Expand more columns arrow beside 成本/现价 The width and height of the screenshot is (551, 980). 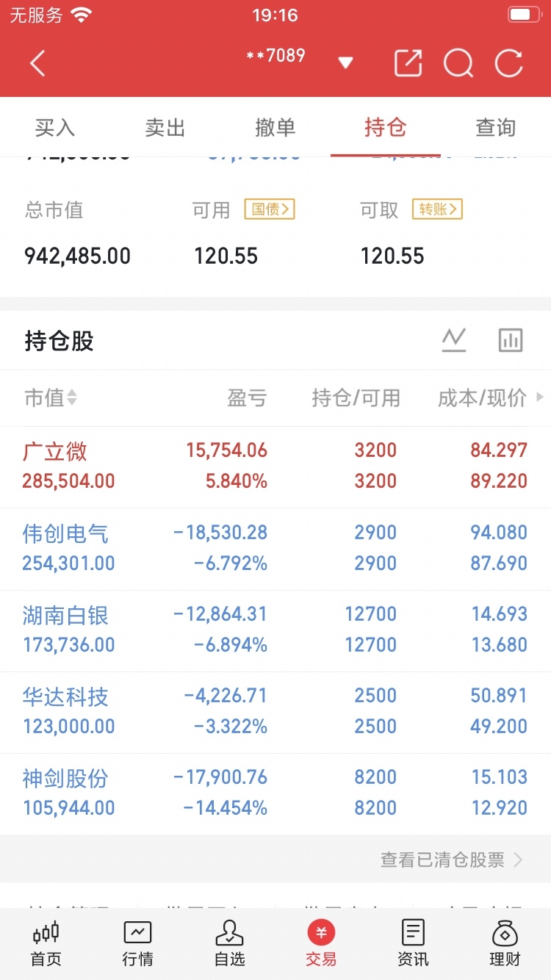tap(541, 397)
